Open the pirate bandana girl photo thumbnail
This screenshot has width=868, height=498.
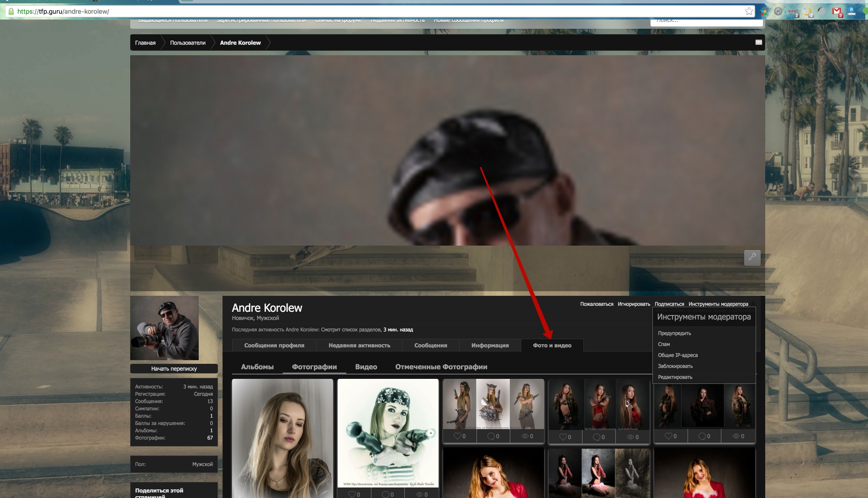point(388,433)
